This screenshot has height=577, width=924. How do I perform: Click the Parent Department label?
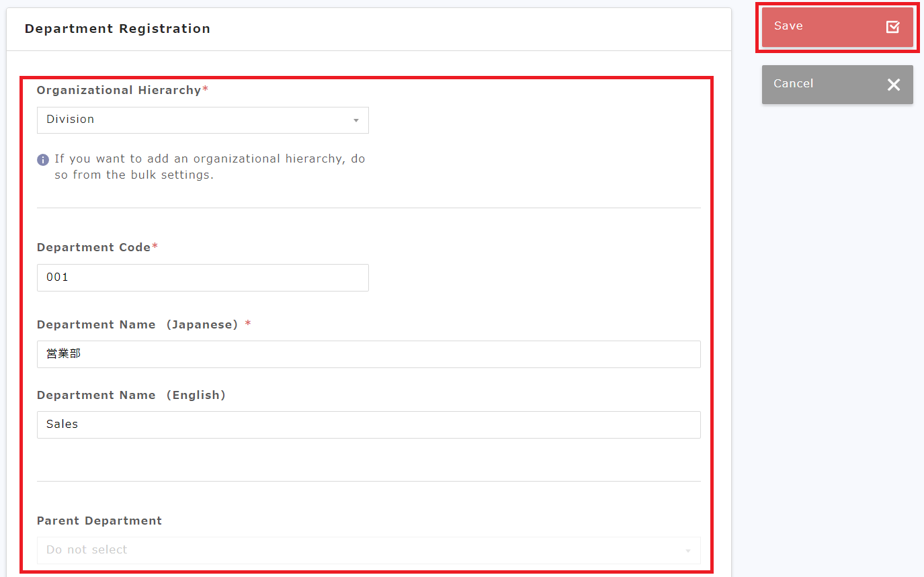99,521
